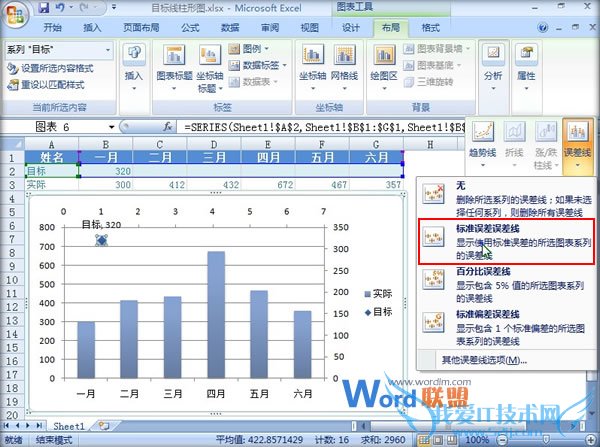Switch to Normal view in status bar
600x447 pixels.
click(x=424, y=440)
